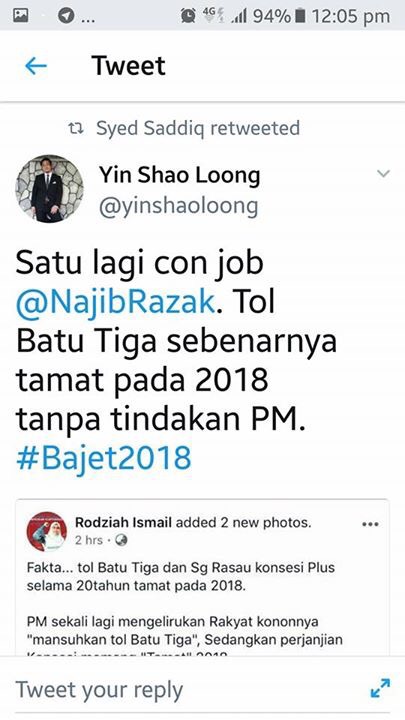Tap the globe privacy icon beside 2 hrs
This screenshot has height=720, width=405.
[121, 540]
